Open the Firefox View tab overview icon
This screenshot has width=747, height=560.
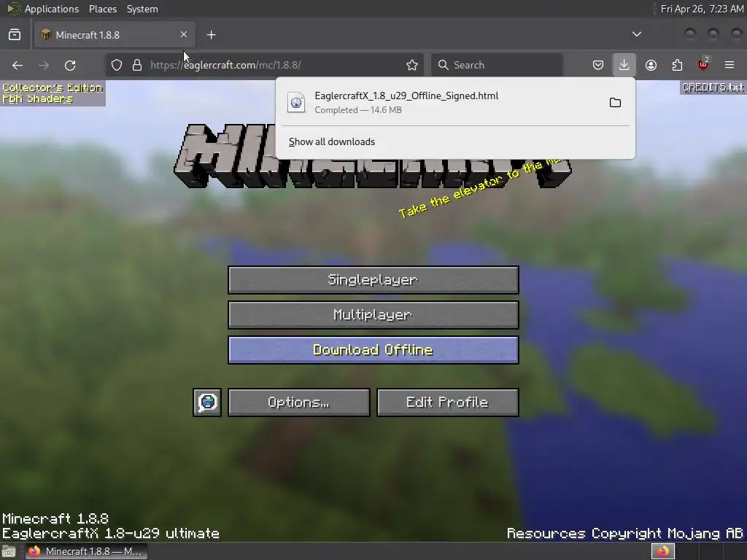(15, 35)
